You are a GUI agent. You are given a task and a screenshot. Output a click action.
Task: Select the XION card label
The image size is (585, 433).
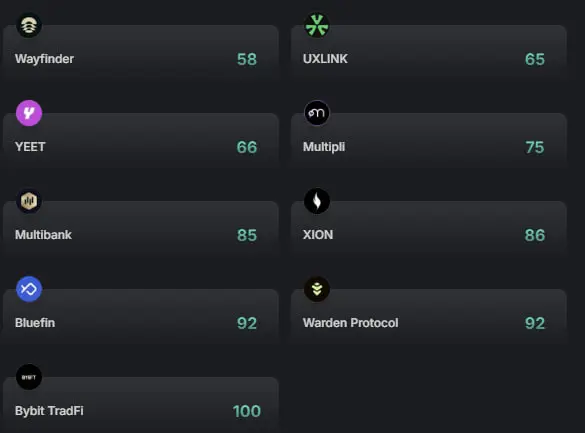(318, 235)
